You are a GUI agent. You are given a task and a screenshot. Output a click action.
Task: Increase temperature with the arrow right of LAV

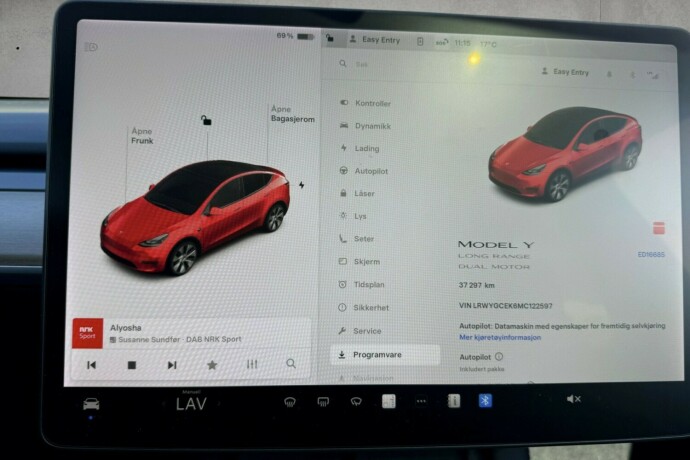(217, 403)
